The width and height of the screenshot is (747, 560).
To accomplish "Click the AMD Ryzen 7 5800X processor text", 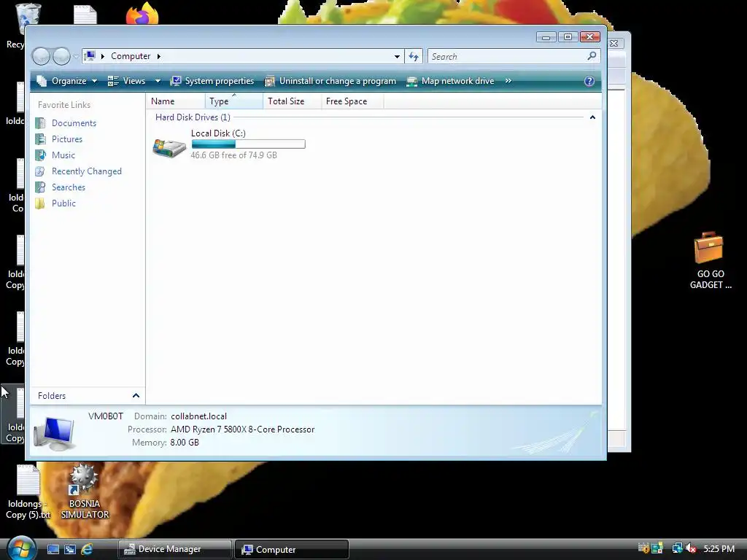I will [242, 429].
